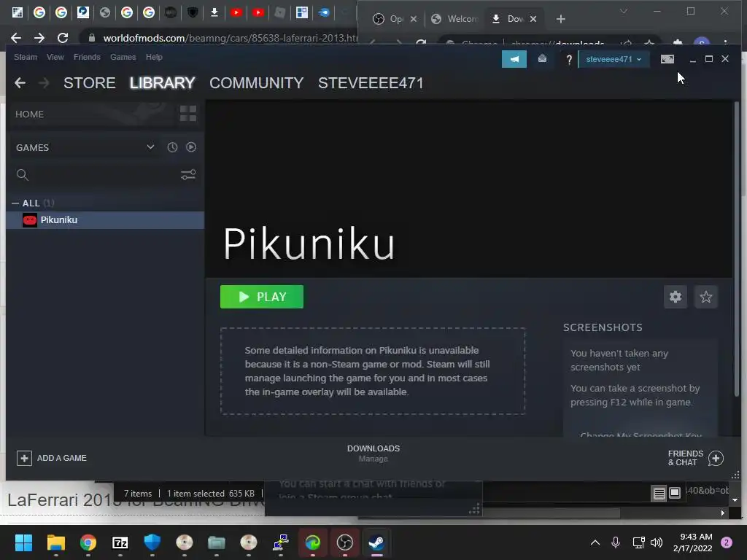Click Steam icon on taskbar
This screenshot has height=560, width=747.
click(377, 542)
